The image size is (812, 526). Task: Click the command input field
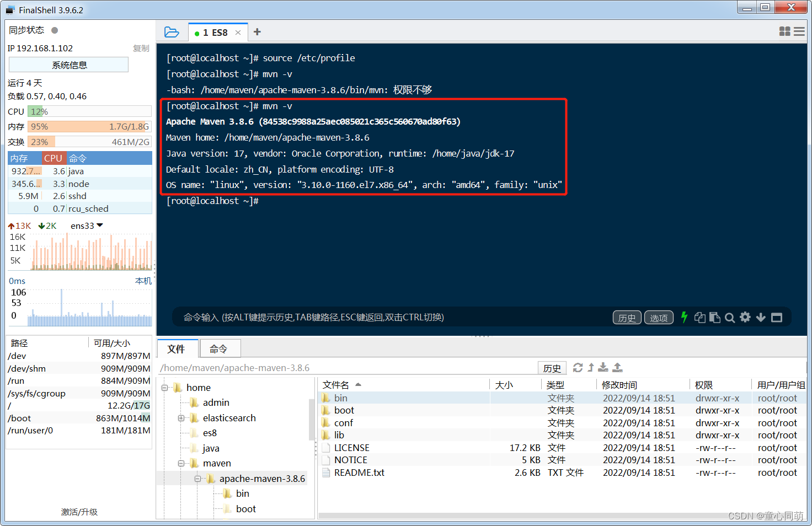point(392,318)
